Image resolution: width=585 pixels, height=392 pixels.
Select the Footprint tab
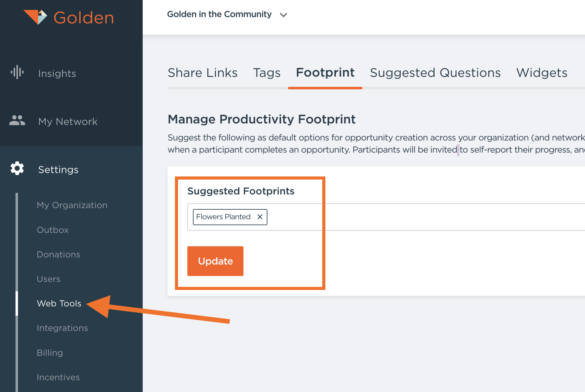click(325, 73)
